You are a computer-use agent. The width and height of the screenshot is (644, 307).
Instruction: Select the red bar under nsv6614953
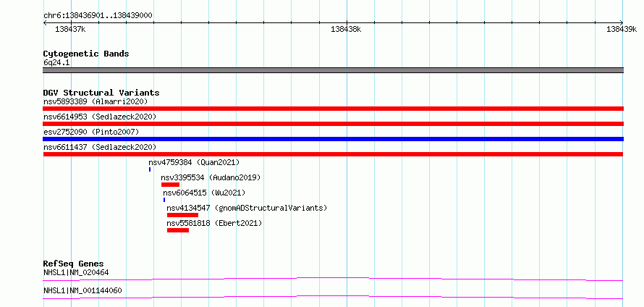tap(333, 124)
